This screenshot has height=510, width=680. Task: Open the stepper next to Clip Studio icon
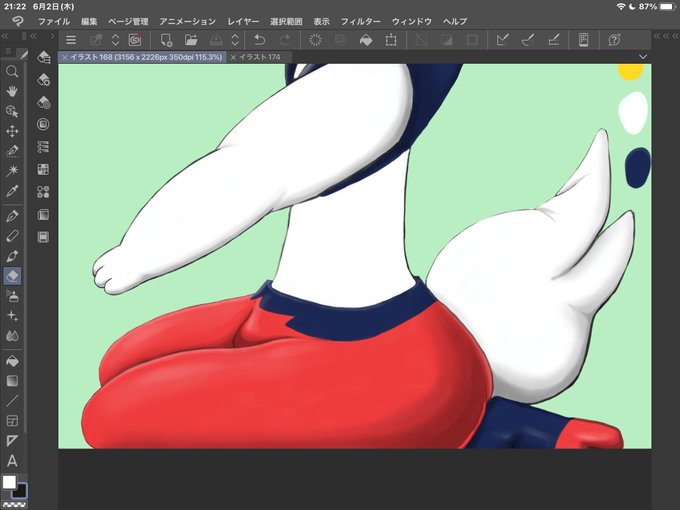[115, 40]
